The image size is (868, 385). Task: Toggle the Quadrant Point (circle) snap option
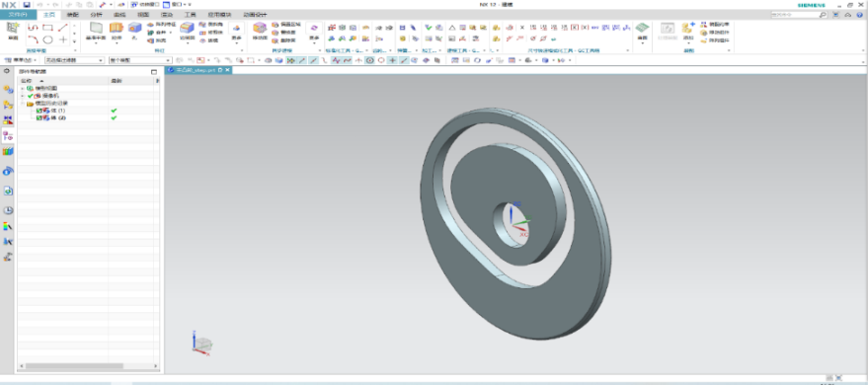click(381, 60)
